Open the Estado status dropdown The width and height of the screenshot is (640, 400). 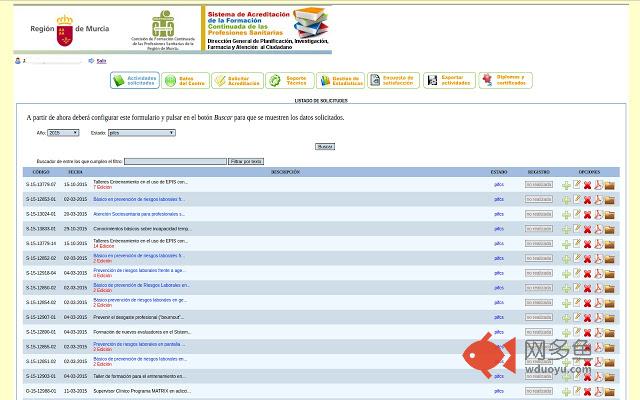(142, 133)
